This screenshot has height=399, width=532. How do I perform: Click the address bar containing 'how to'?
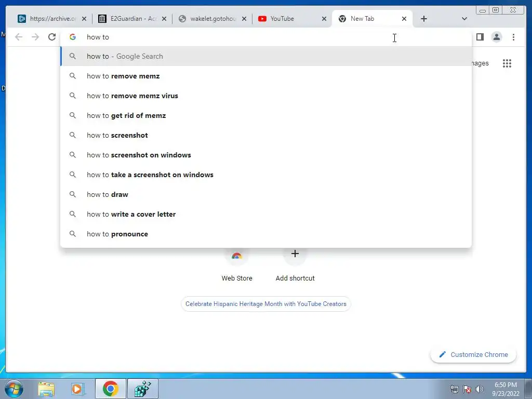(266, 37)
